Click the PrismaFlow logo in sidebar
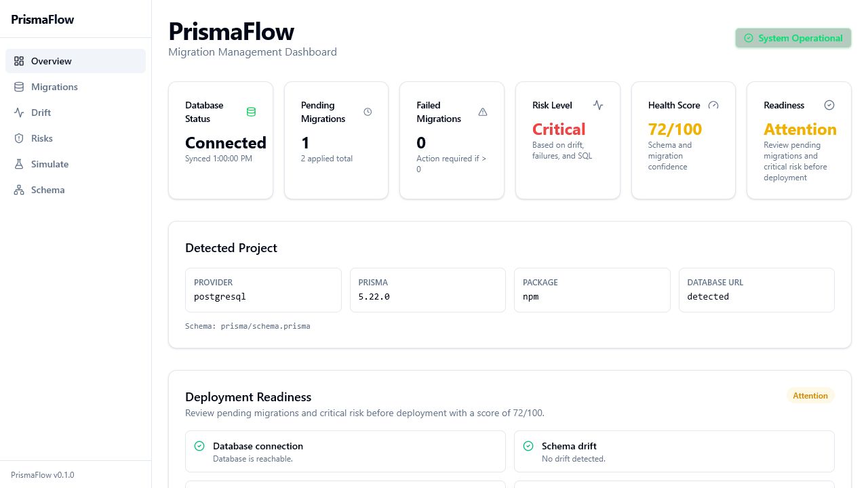 point(43,20)
